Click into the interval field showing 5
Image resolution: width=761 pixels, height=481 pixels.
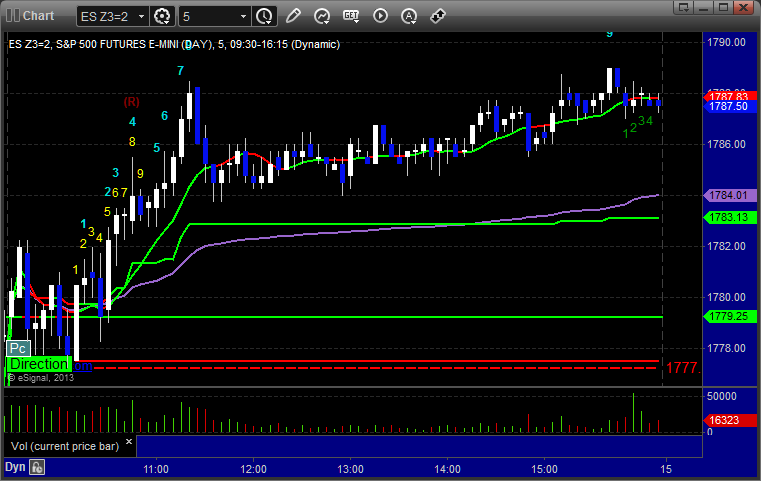209,17
